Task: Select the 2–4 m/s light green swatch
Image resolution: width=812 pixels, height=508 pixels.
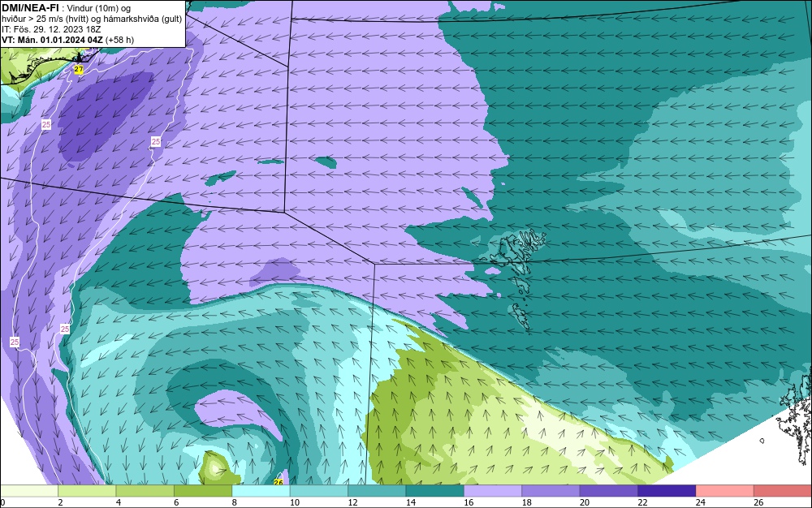Action: [x=87, y=491]
